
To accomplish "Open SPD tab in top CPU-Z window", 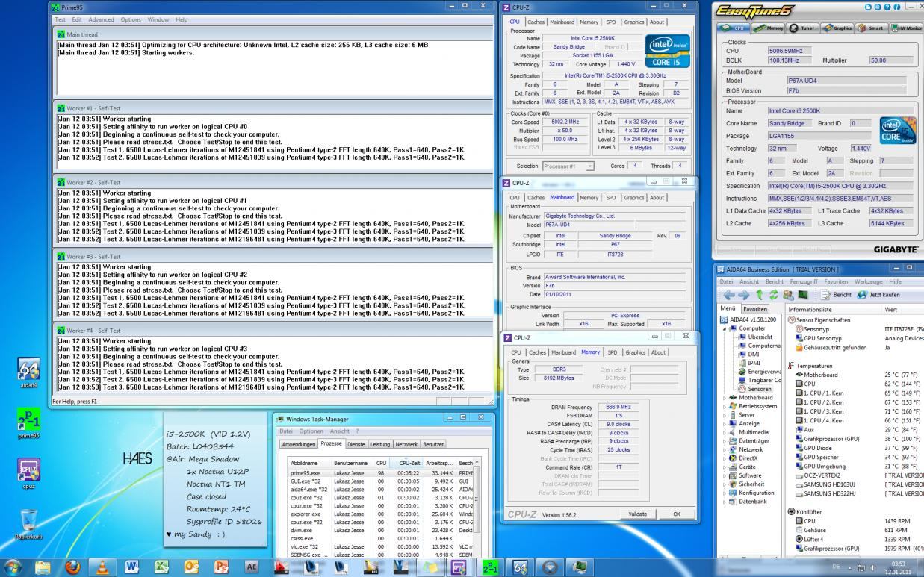I will pyautogui.click(x=611, y=22).
